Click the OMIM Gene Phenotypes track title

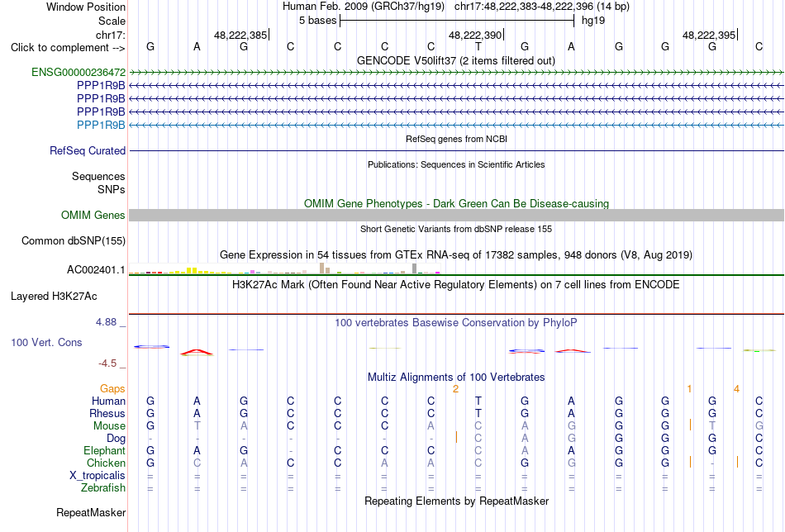click(x=457, y=204)
